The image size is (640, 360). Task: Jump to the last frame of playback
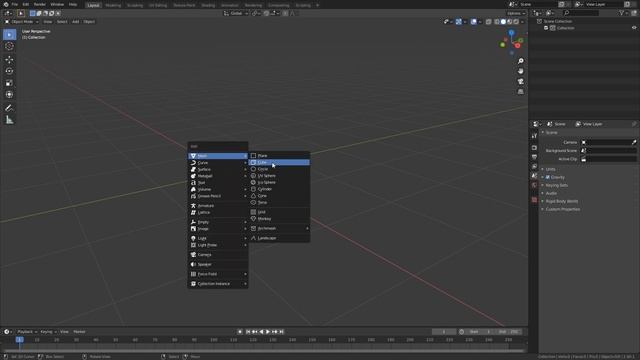[281, 332]
